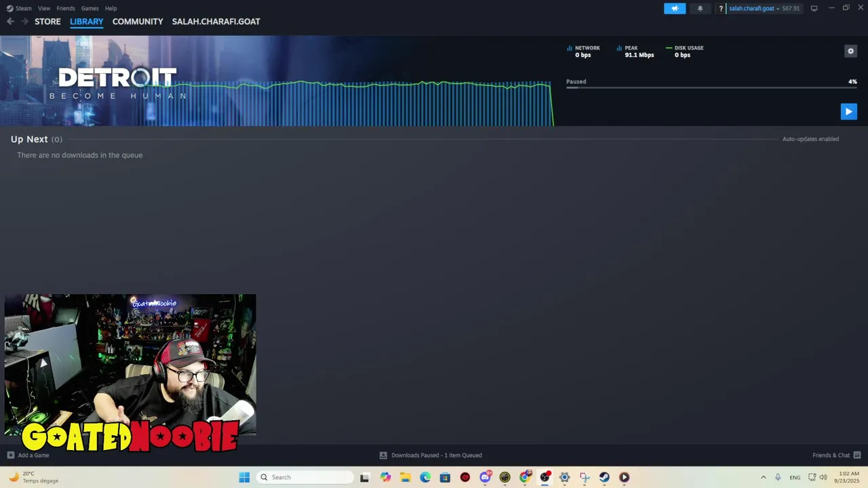Click the Add a Game plus icon
This screenshot has height=488, width=868.
click(x=10, y=455)
